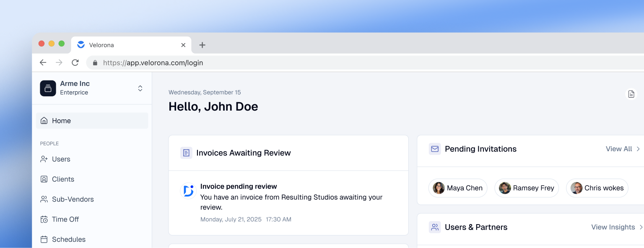644x248 pixels.
Task: Click the Hello, John Doe heading
Action: [x=213, y=106]
